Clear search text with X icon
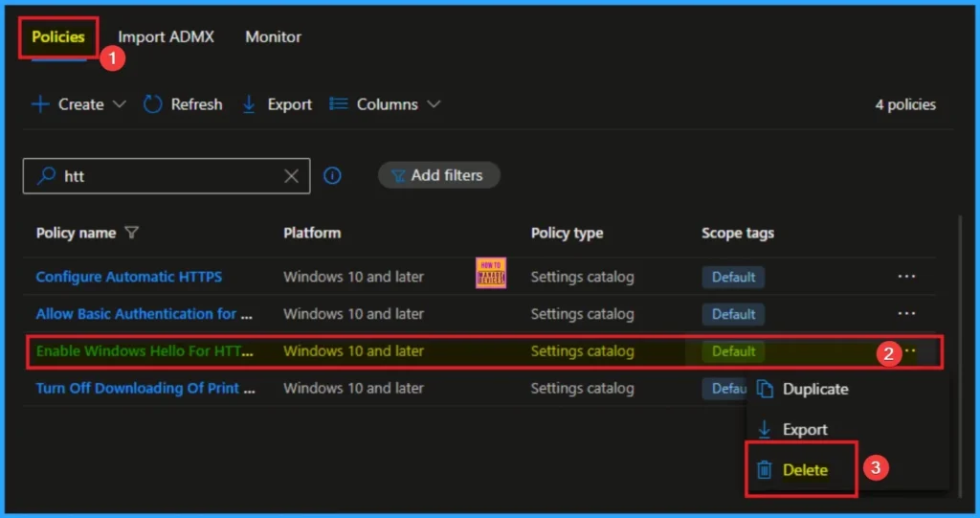 (x=292, y=176)
